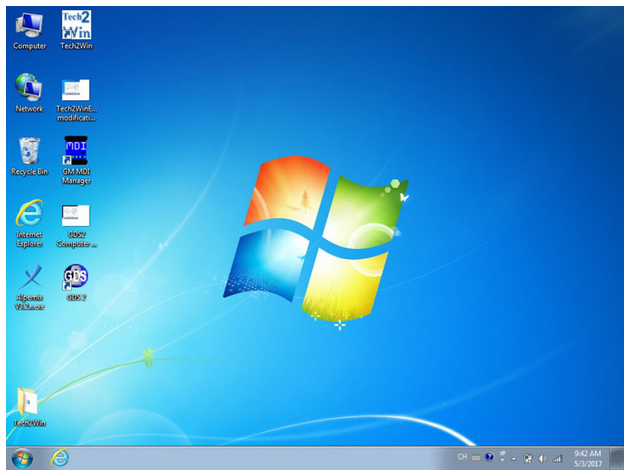Screen dimensions: 632x476
Task: Open the Action Center tray icon
Action: click(x=528, y=458)
